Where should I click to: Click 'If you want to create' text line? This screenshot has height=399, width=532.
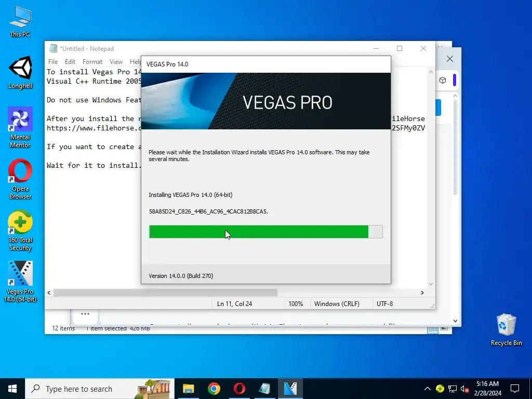94,147
